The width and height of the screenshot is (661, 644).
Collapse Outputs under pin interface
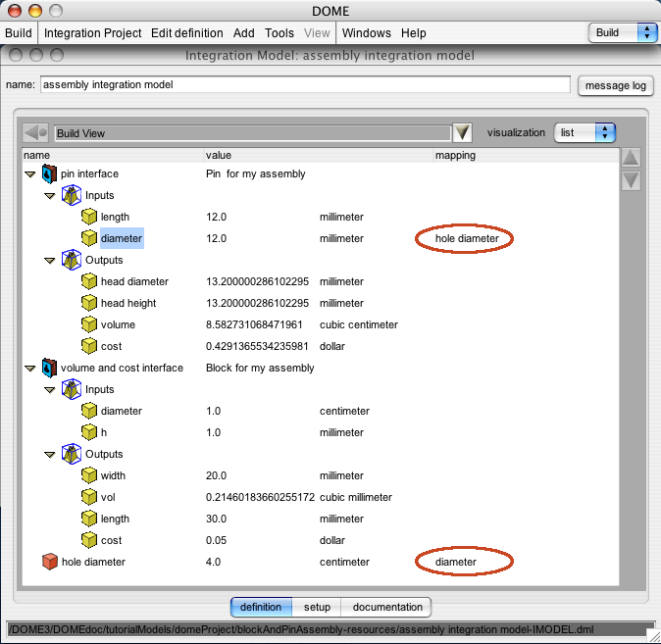click(50, 261)
